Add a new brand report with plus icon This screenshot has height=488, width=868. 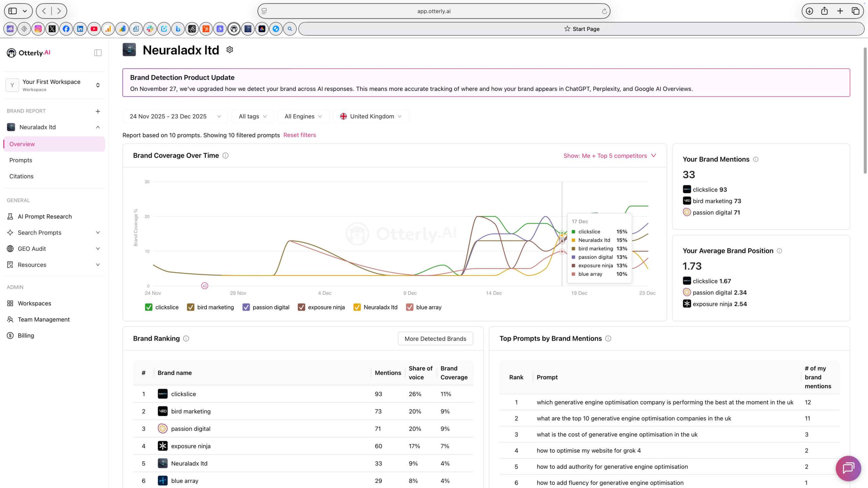98,111
